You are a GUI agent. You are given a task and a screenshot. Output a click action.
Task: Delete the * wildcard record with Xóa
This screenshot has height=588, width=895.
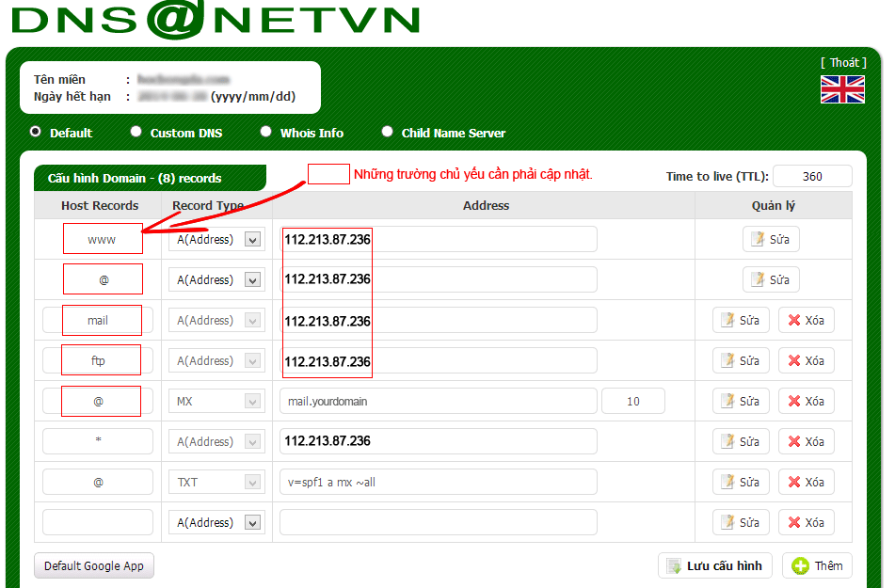point(807,441)
